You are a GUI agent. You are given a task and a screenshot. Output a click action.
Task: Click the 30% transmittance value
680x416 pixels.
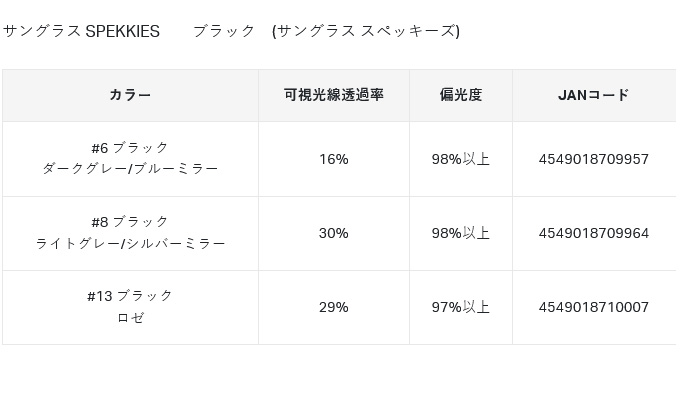(x=333, y=233)
